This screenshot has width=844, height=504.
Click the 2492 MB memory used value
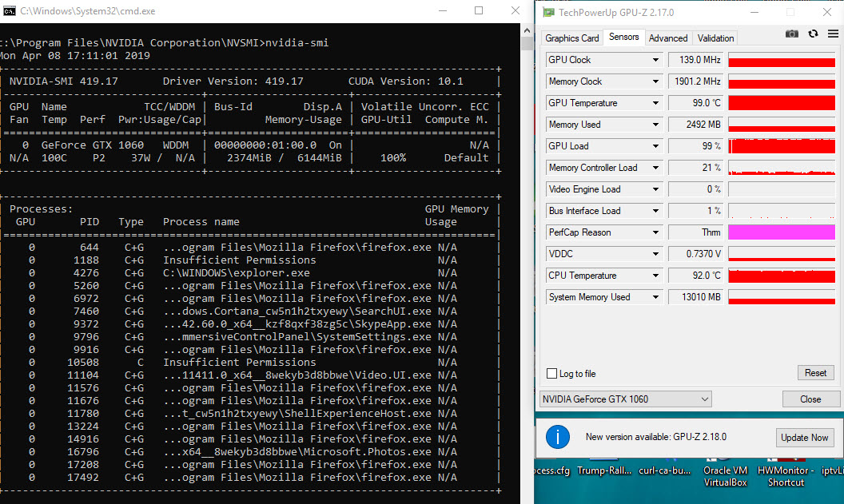[696, 125]
